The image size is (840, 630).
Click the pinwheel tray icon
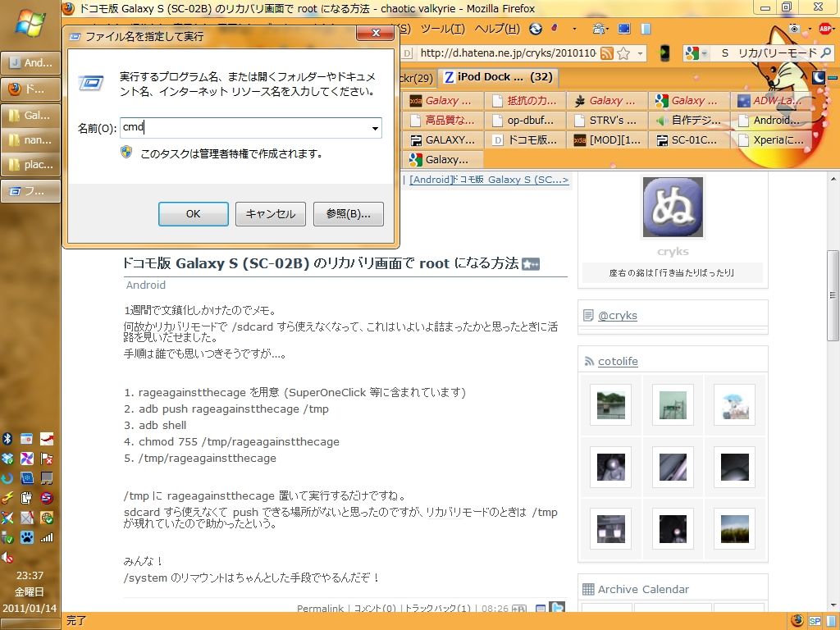point(27,459)
